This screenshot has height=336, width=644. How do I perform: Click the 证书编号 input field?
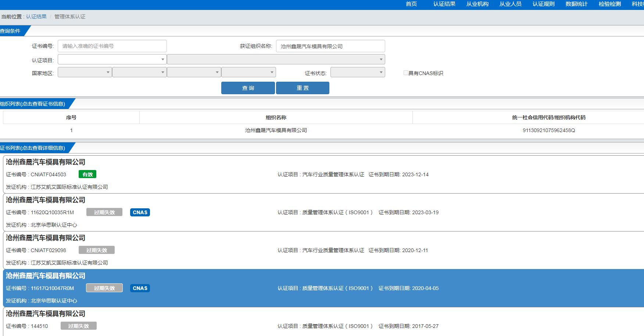(112, 46)
